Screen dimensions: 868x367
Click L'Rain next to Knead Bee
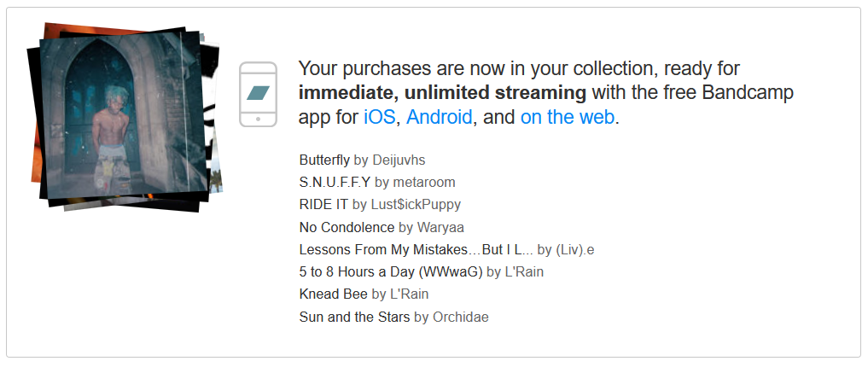[410, 294]
